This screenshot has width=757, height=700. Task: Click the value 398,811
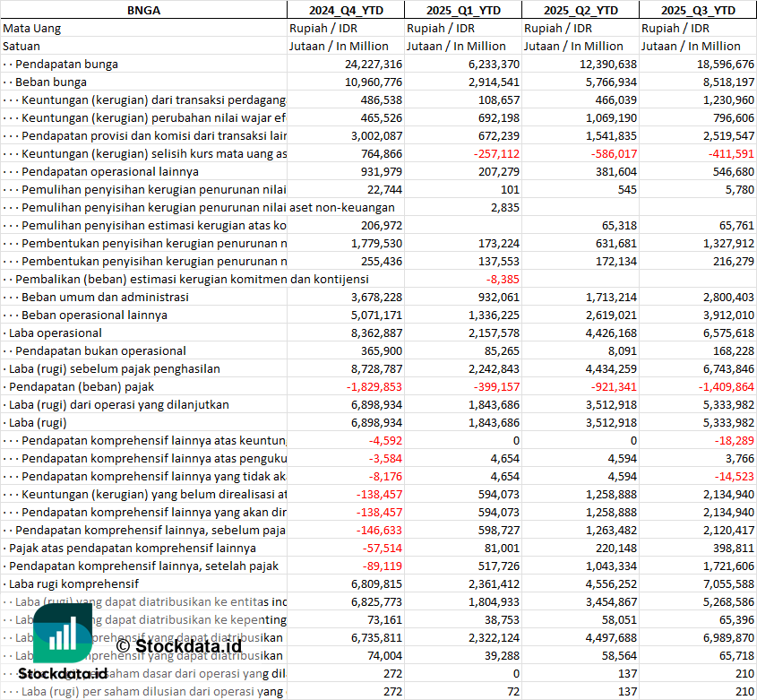click(x=734, y=548)
